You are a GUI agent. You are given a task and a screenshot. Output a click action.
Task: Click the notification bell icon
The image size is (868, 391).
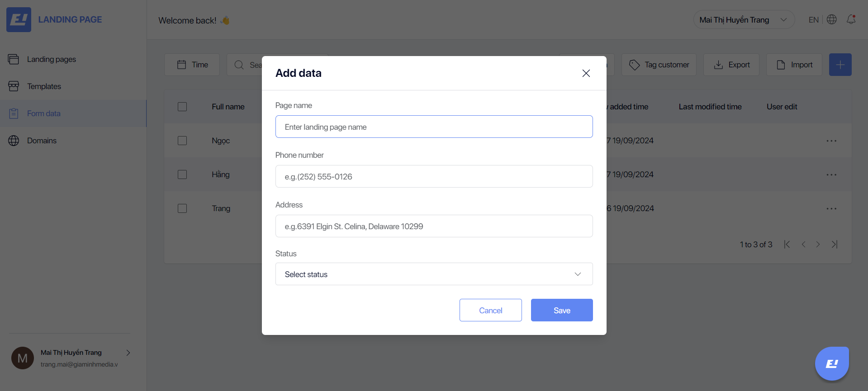pos(851,19)
